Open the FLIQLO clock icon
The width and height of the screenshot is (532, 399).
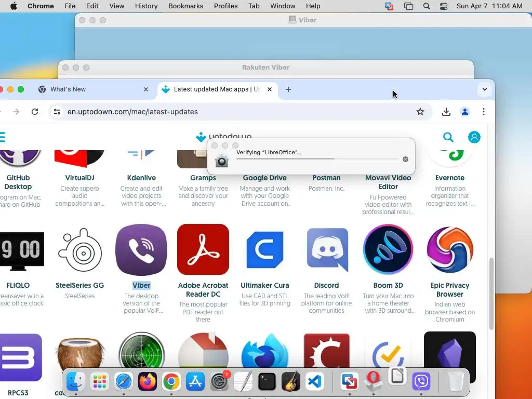(21, 250)
